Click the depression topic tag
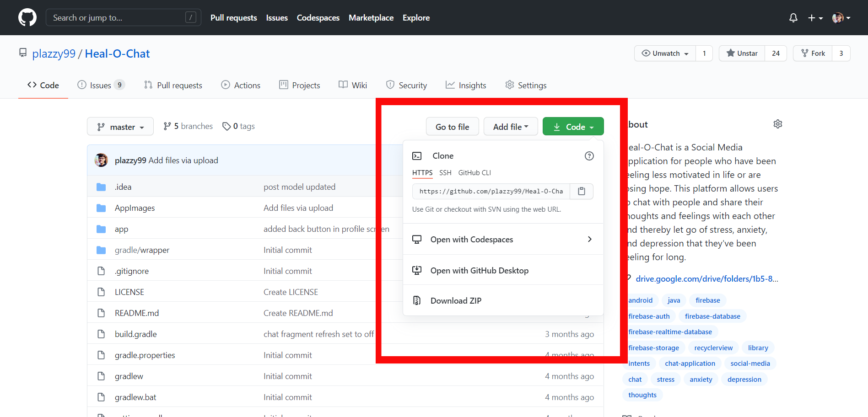Image resolution: width=868 pixels, height=417 pixels. click(x=744, y=380)
